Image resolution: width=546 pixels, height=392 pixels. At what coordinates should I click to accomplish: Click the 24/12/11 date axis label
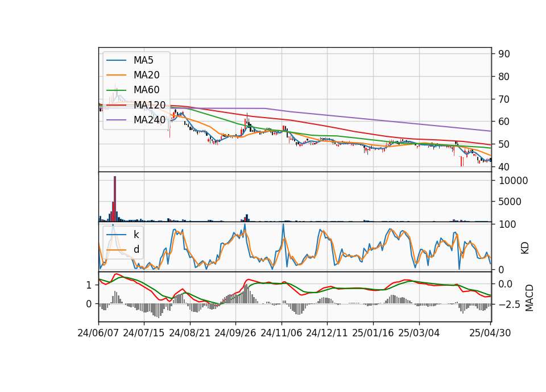click(x=326, y=333)
